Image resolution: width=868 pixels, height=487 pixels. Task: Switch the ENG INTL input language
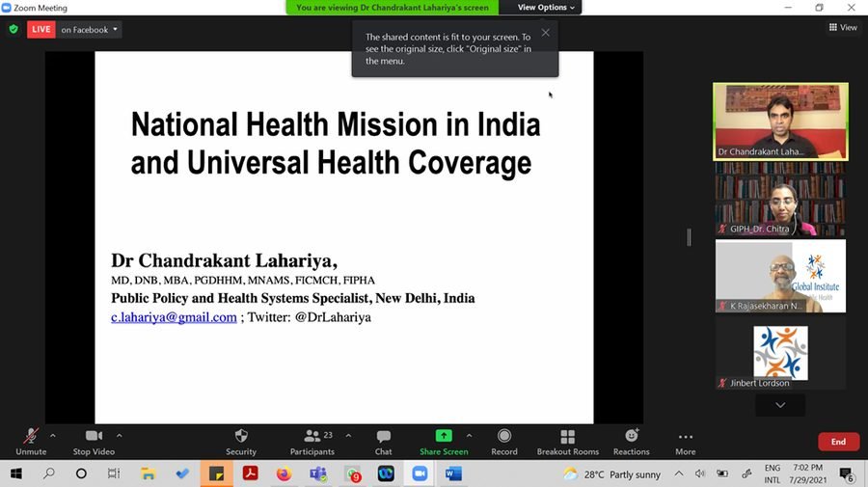point(773,473)
